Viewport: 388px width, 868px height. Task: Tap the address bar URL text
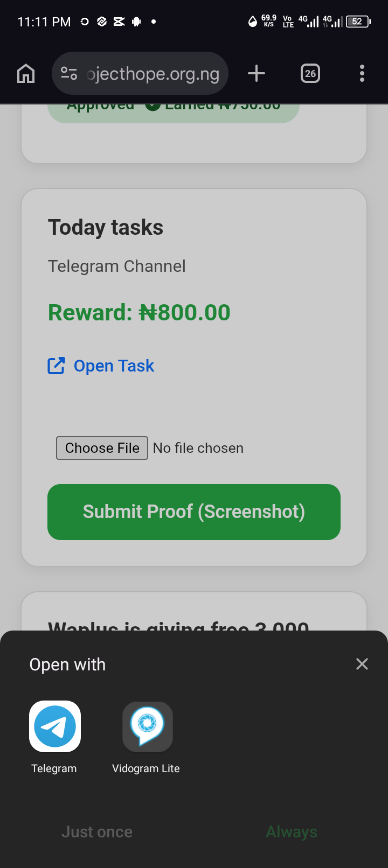pos(154,74)
